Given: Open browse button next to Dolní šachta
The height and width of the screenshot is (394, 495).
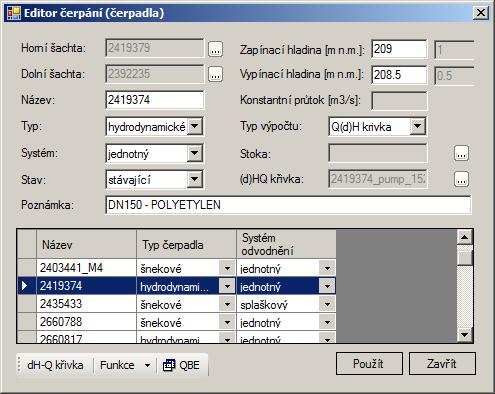Looking at the screenshot, I should click(215, 74).
